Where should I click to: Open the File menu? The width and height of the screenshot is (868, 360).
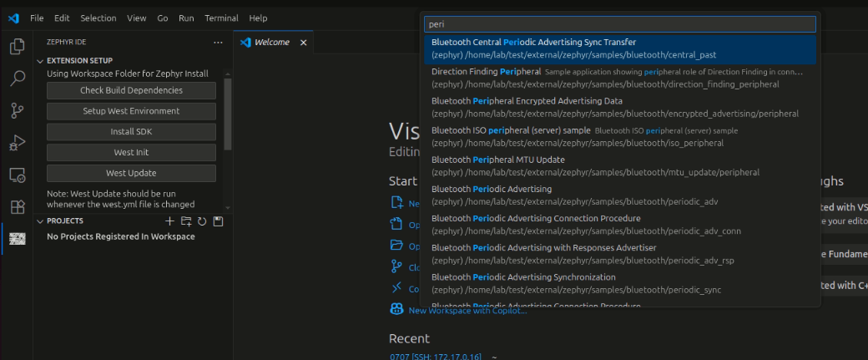(37, 18)
